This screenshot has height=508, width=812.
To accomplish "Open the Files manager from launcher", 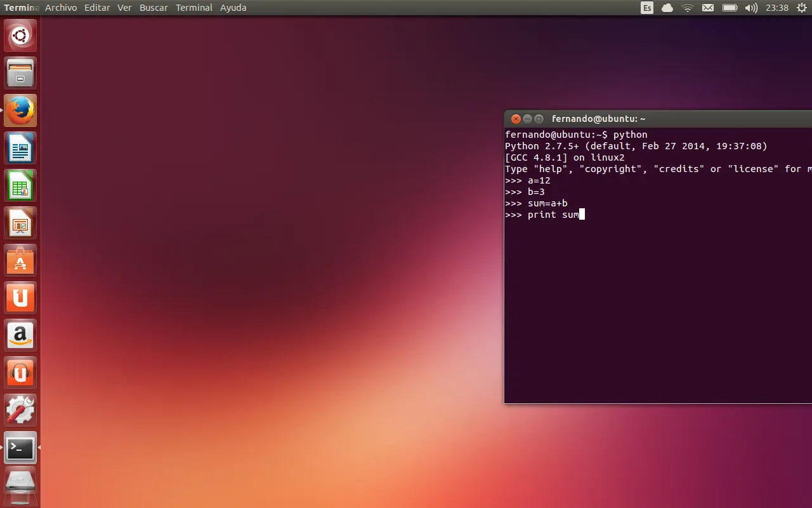I will 20,73.
